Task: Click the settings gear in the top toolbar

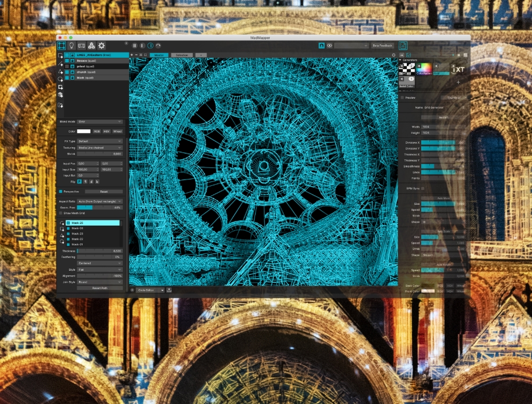Action: tap(102, 45)
